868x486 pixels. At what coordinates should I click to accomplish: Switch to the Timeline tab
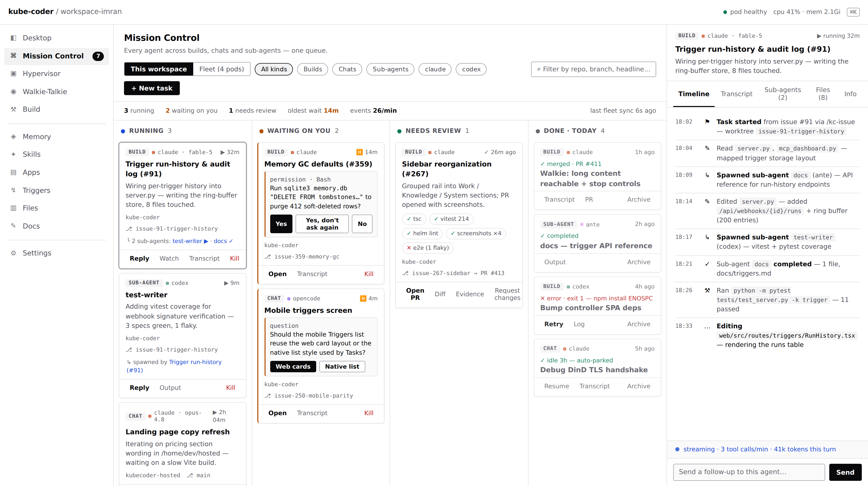[x=694, y=94]
